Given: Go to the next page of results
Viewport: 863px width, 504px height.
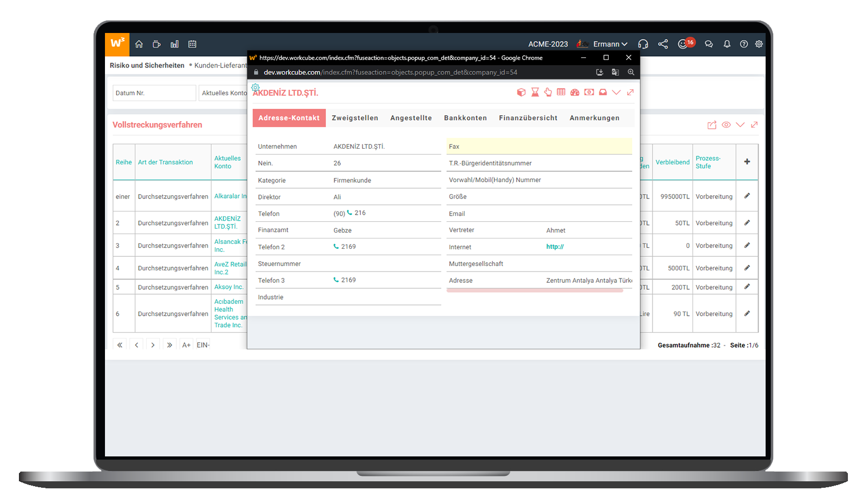Looking at the screenshot, I should 153,345.
